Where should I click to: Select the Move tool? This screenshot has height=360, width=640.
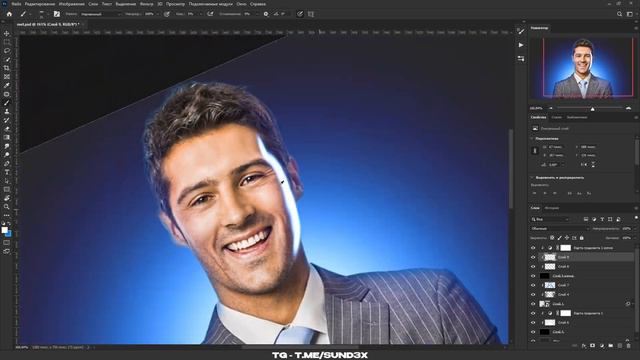click(x=7, y=33)
